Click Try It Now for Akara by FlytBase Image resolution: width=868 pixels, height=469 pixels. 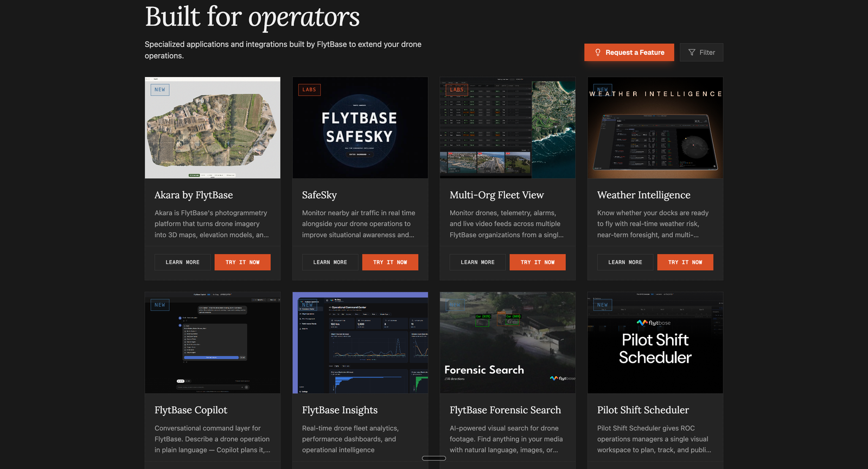click(x=242, y=262)
